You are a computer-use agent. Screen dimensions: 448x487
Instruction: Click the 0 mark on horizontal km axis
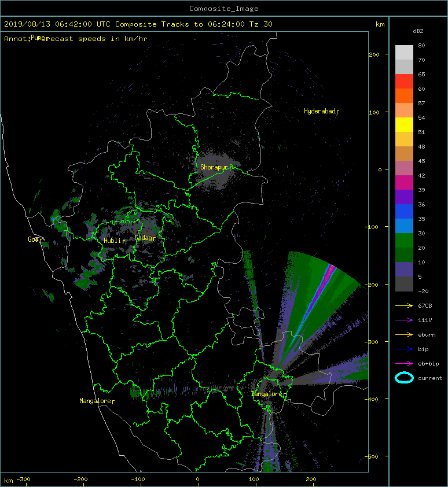[198, 479]
